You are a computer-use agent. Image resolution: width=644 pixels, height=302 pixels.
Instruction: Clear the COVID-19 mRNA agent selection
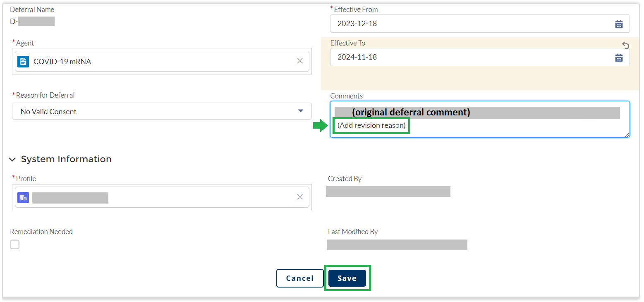click(300, 61)
